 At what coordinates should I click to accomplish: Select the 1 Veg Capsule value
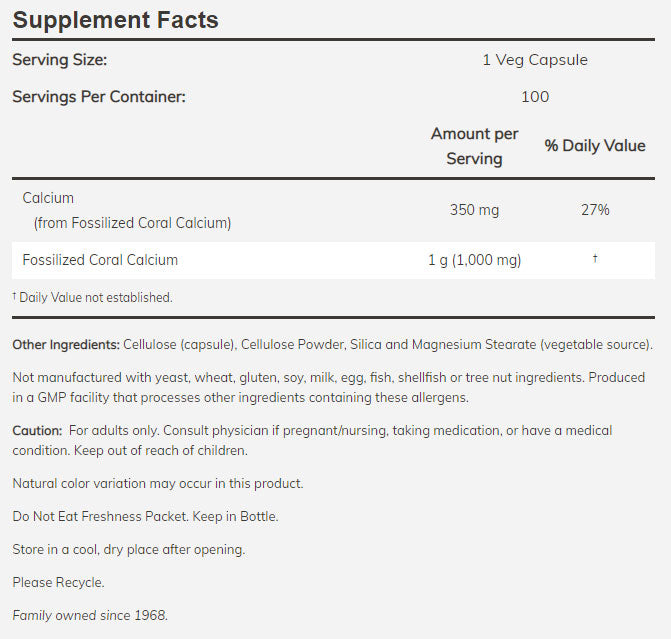[535, 60]
